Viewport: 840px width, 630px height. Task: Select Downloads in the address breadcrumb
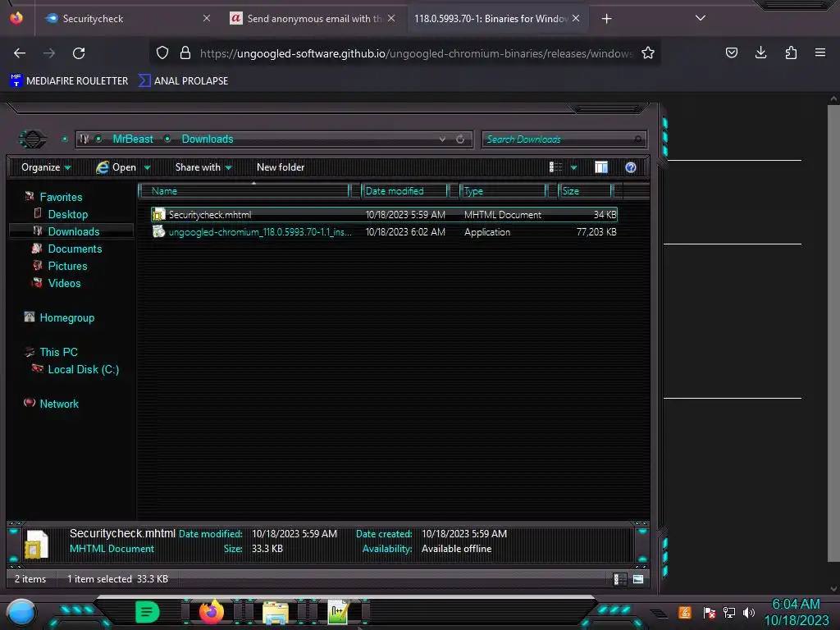point(208,139)
